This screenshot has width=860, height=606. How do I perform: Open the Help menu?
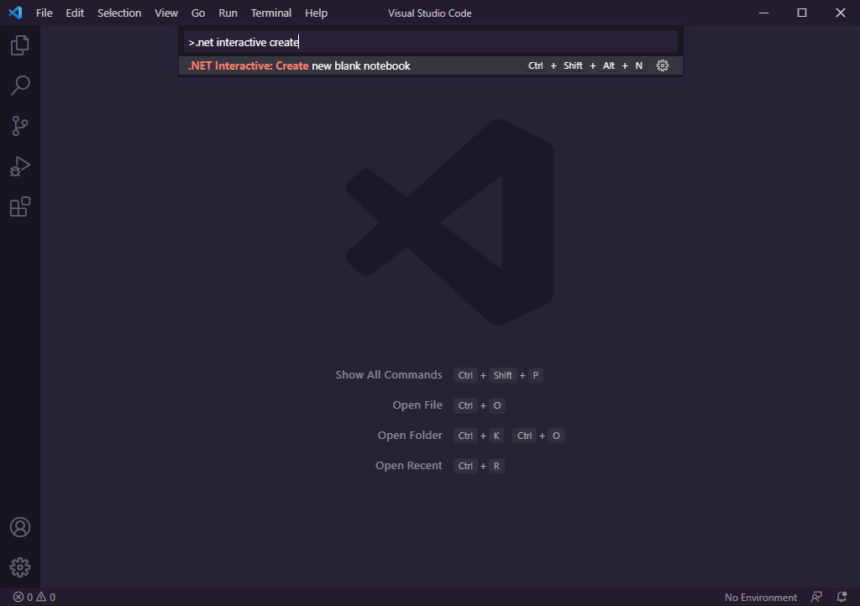tap(316, 13)
